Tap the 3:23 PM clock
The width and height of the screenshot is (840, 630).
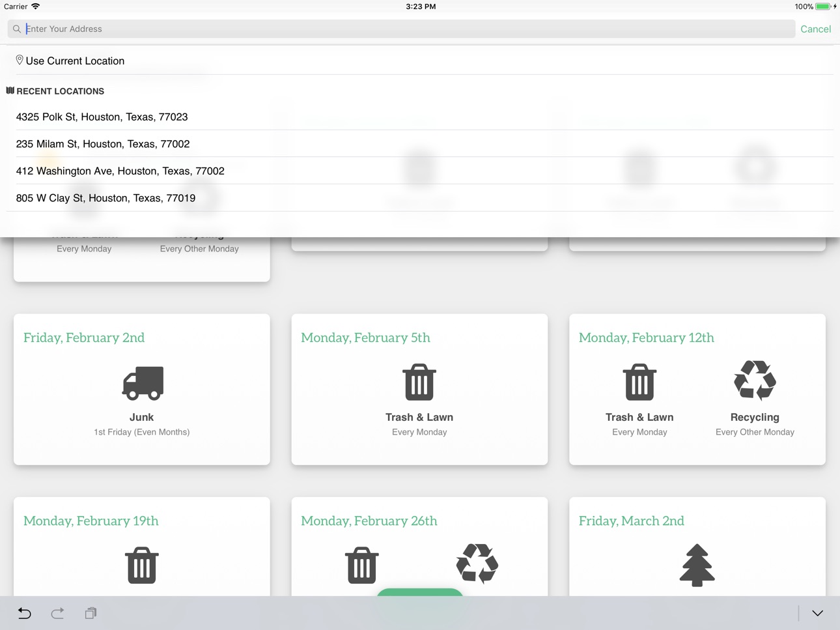click(421, 7)
